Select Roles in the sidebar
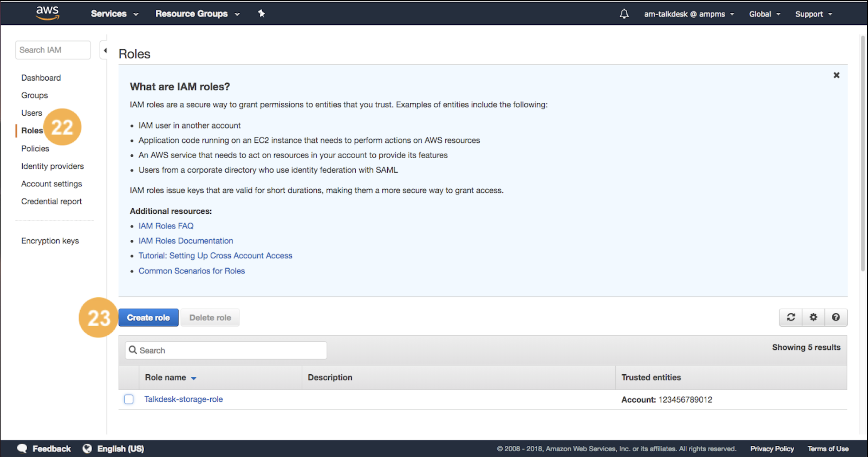The image size is (868, 457). [x=32, y=130]
